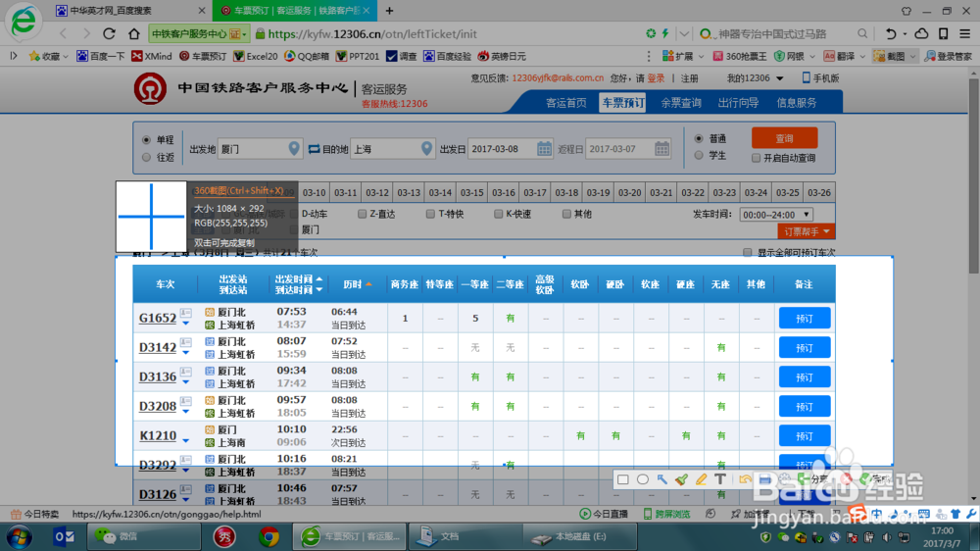Open the 扩展 extensions dropdown
The height and width of the screenshot is (551, 980).
point(682,56)
